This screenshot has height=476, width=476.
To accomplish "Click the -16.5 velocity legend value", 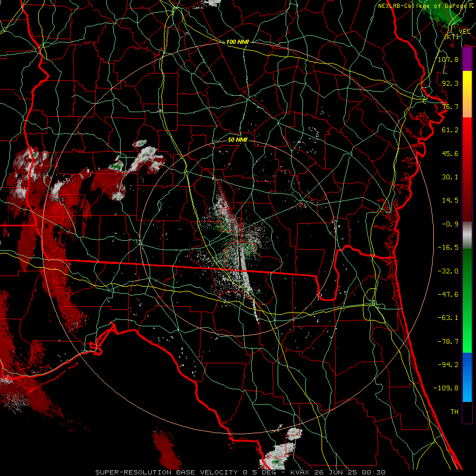I will point(448,248).
